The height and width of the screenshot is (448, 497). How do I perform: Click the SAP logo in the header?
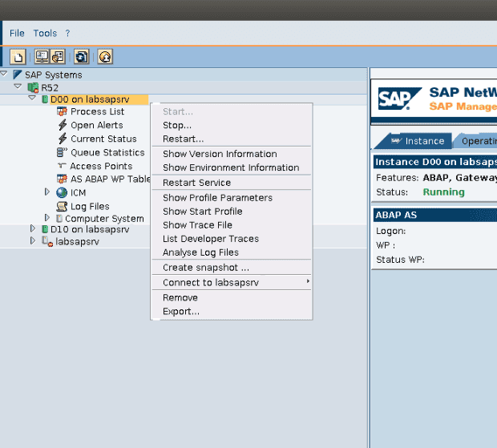[400, 99]
